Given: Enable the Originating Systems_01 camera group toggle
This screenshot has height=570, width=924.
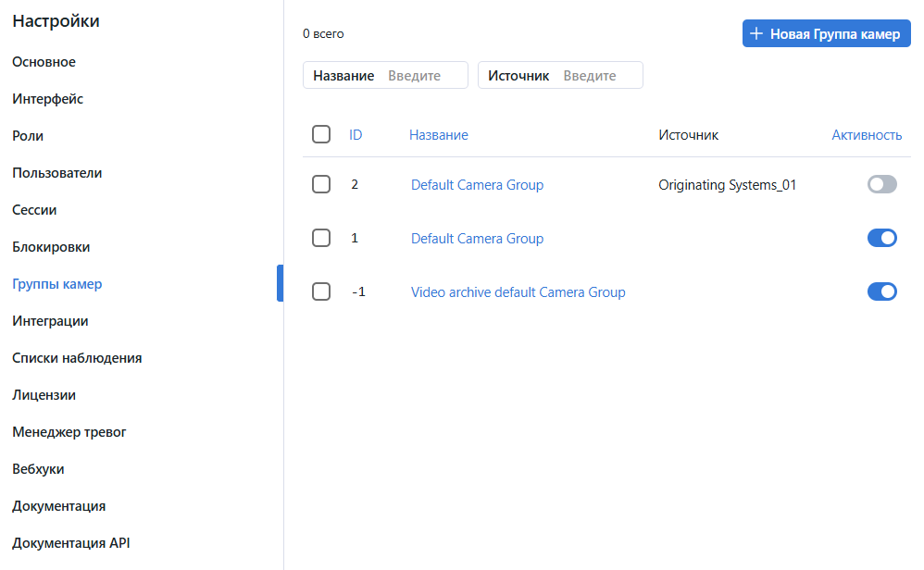Looking at the screenshot, I should point(881,185).
